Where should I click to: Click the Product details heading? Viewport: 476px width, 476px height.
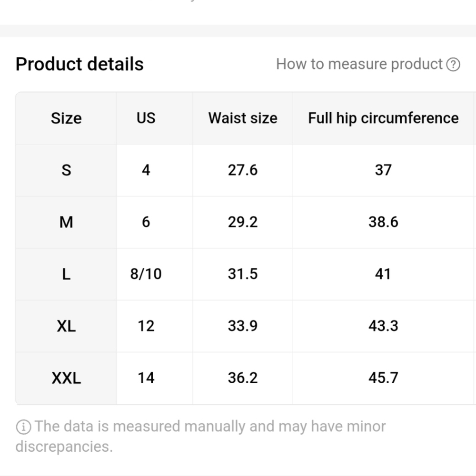pos(79,64)
